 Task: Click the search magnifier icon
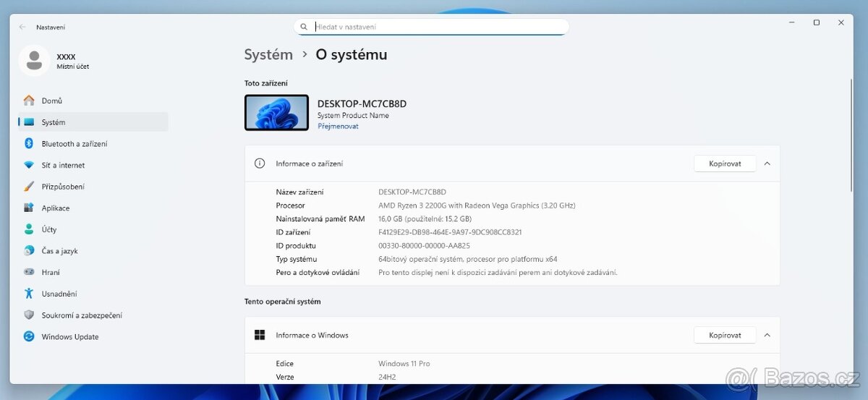[304, 27]
